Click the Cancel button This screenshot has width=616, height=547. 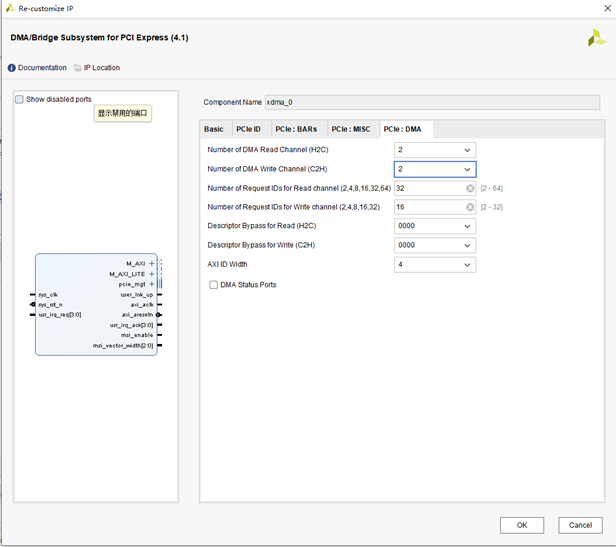[580, 525]
